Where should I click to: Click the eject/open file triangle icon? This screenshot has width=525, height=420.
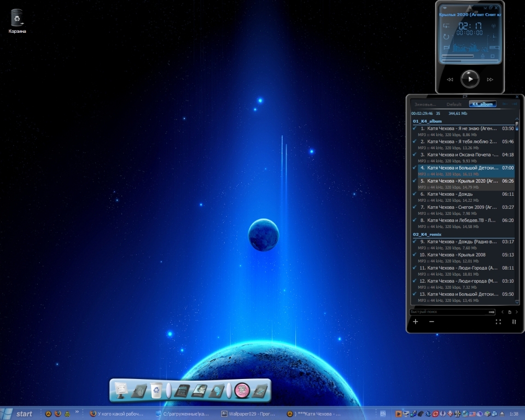(x=483, y=56)
